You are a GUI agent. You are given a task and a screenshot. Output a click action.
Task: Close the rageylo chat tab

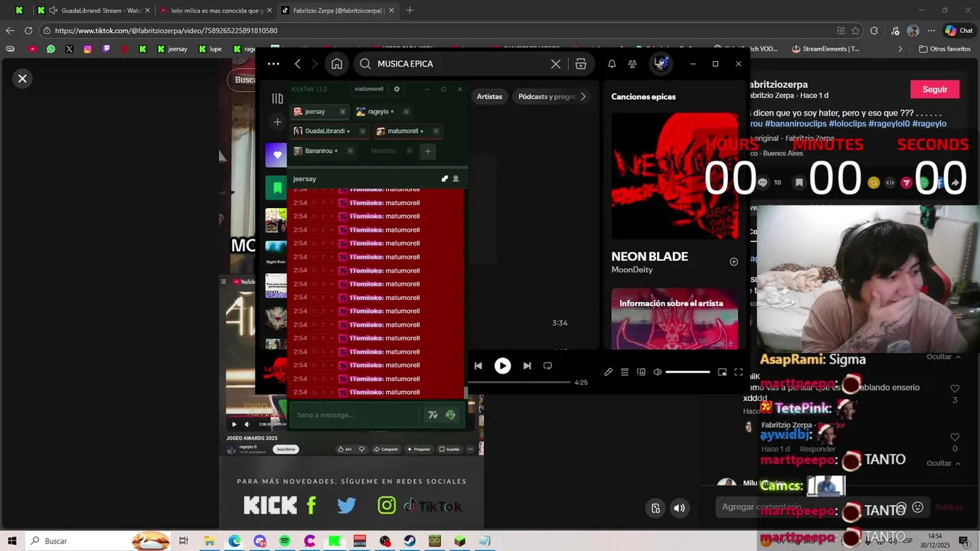406,112
